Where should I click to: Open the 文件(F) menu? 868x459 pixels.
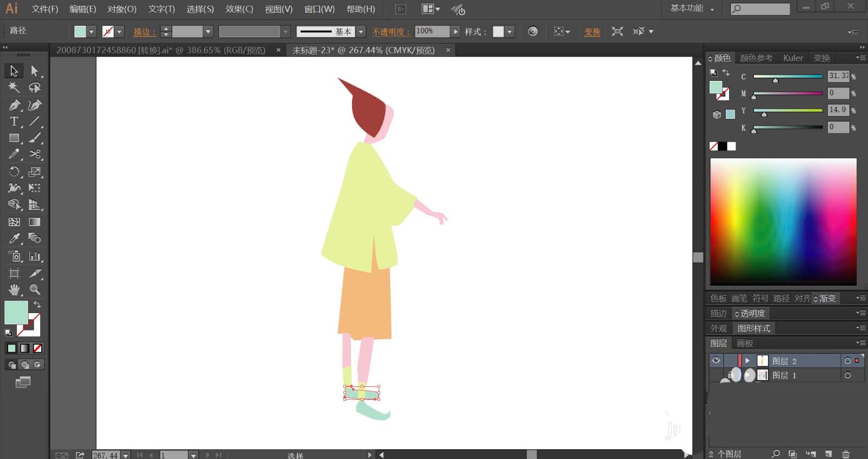[x=45, y=9]
